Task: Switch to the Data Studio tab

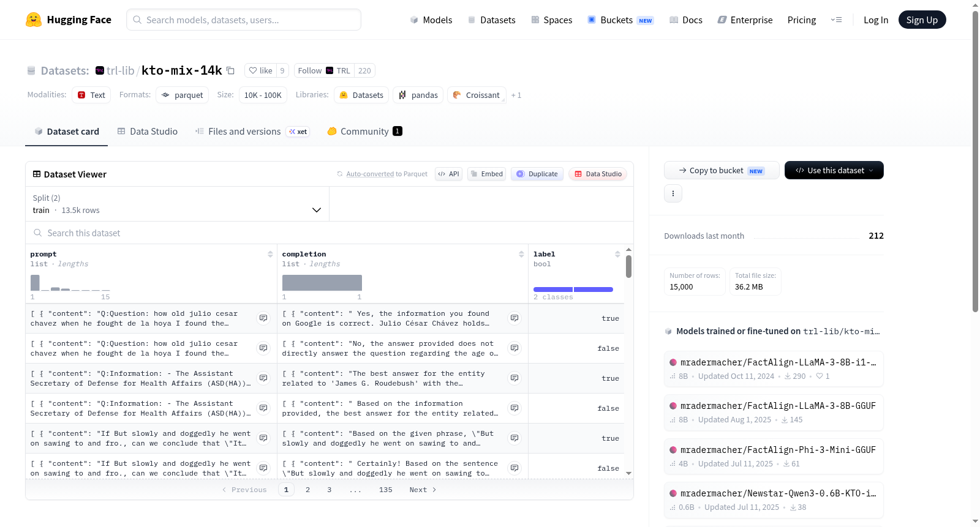Action: (x=148, y=132)
